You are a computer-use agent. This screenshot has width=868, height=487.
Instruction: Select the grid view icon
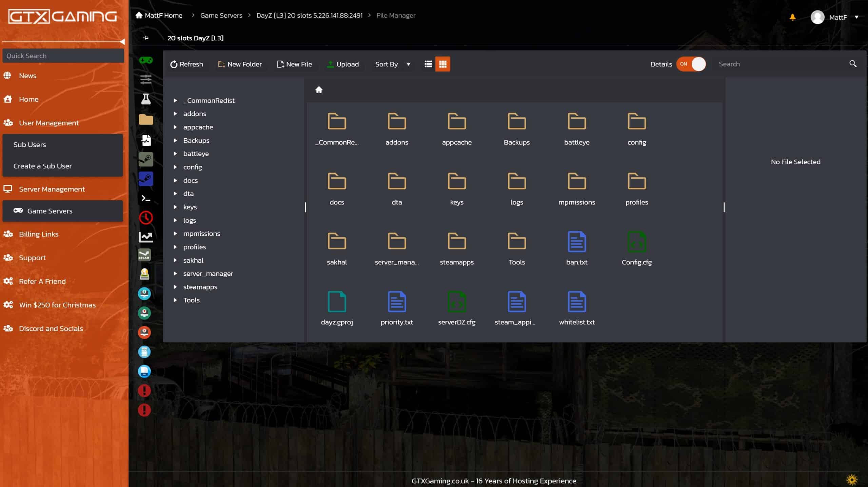(443, 64)
